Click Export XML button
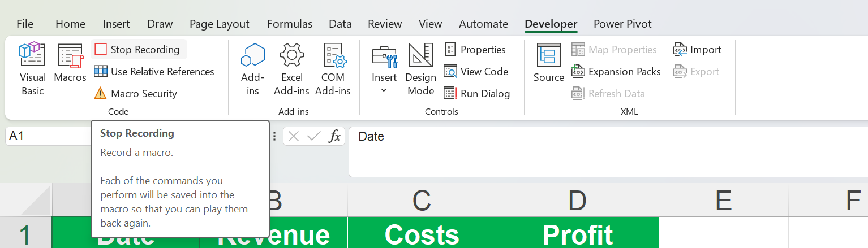 pos(696,72)
